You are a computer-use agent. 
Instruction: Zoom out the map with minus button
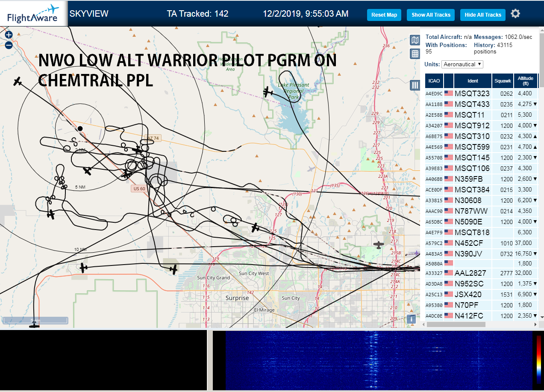click(9, 45)
